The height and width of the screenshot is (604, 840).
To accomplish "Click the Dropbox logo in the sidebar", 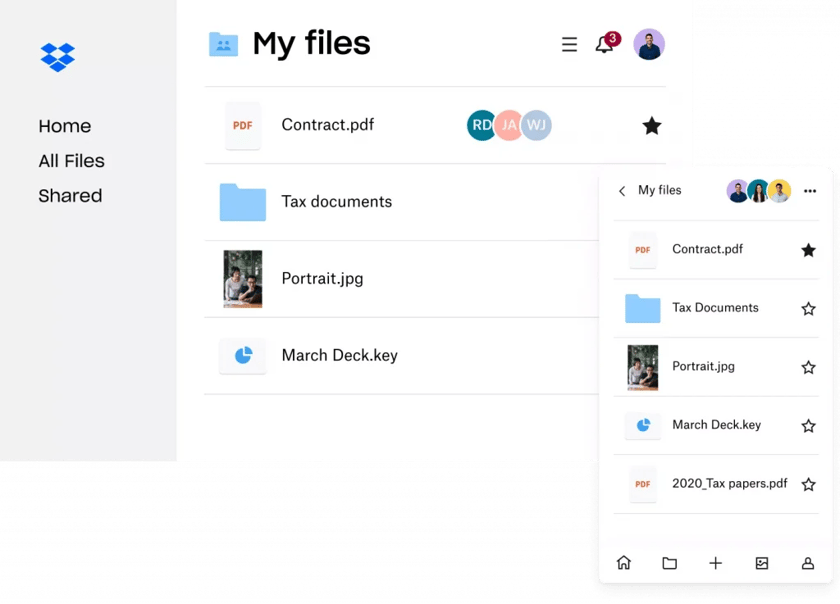I will pyautogui.click(x=57, y=58).
